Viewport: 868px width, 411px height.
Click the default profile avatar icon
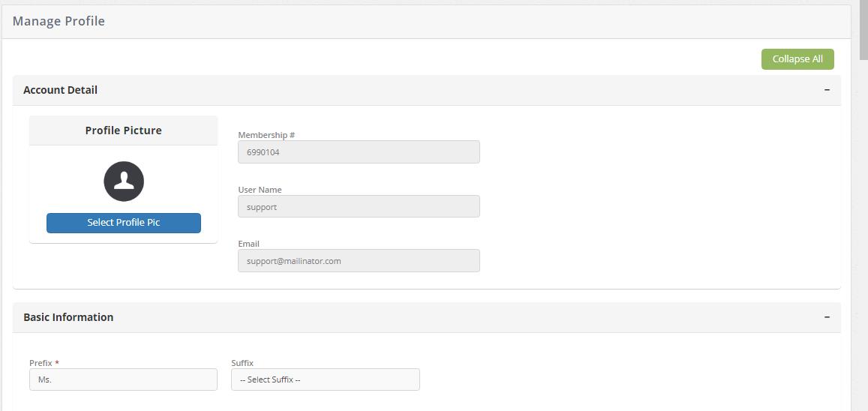pyautogui.click(x=124, y=181)
